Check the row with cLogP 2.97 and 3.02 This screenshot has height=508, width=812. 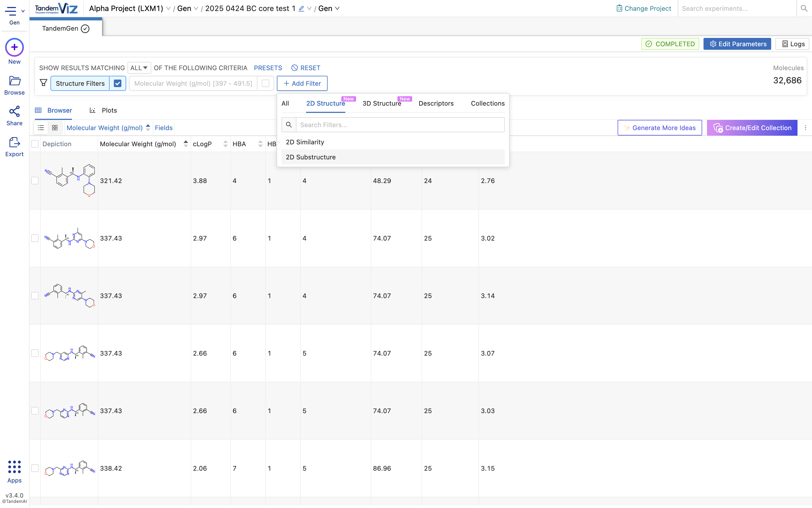35,238
